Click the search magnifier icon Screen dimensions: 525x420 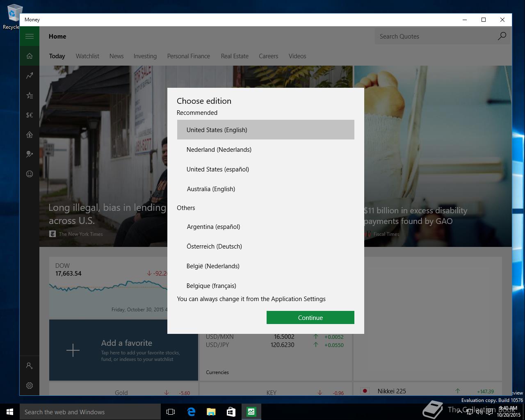[502, 36]
